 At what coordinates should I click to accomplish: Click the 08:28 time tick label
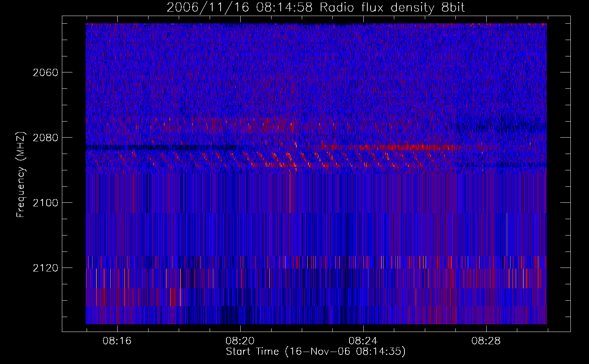point(486,341)
